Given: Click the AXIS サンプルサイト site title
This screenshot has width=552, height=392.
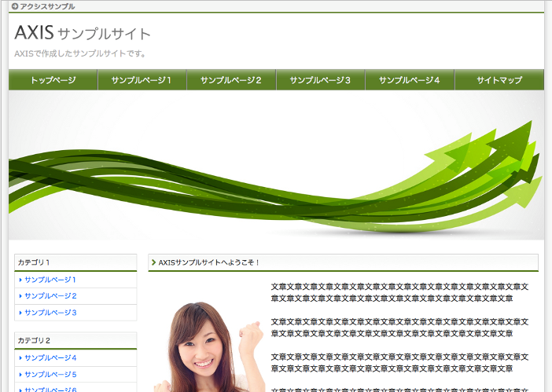Looking at the screenshot, I should pos(83,34).
